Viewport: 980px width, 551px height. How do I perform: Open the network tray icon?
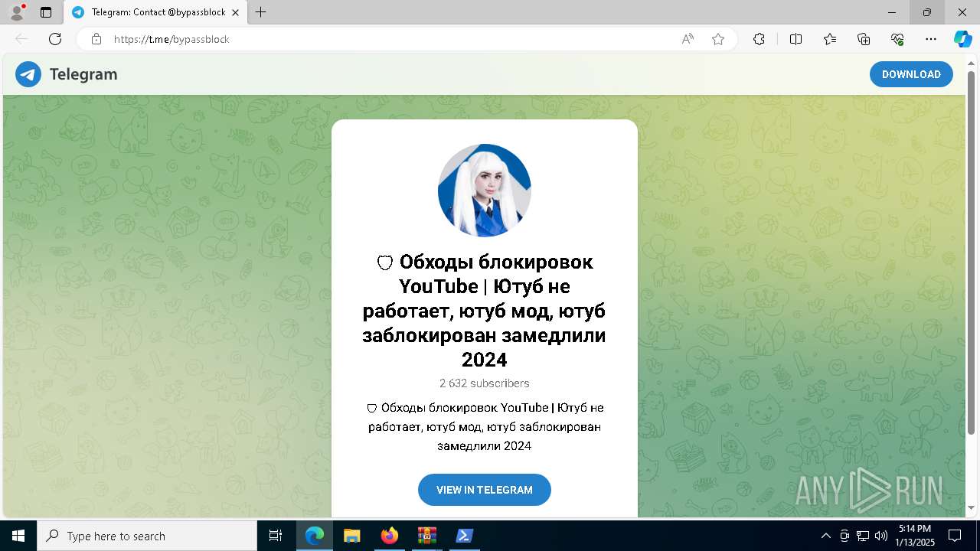coord(863,536)
